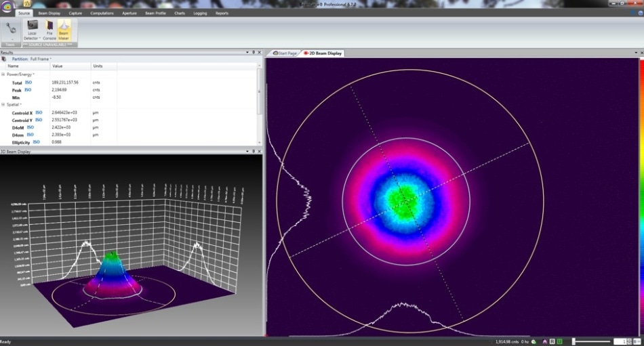This screenshot has height=346, width=644.
Task: Open the status bar dropdown beside frame number
Action: tap(637, 341)
